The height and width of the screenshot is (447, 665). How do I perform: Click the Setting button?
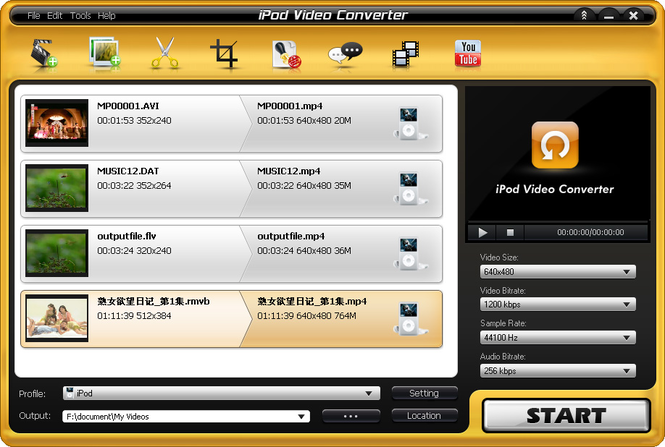[425, 393]
